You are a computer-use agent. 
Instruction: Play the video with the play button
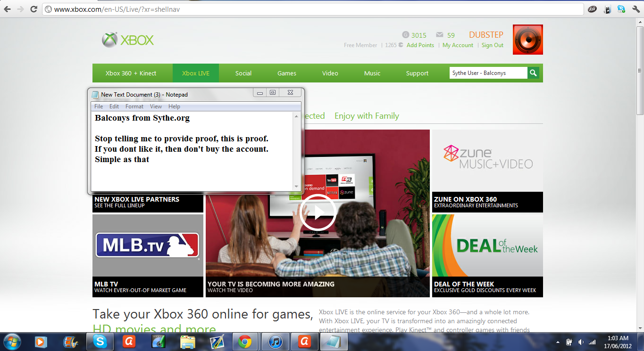(x=318, y=212)
